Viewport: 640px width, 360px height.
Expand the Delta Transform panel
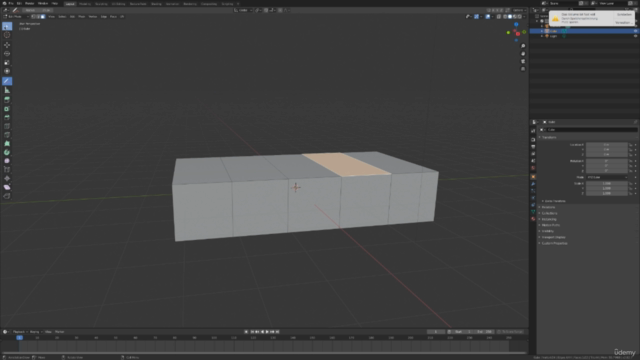click(x=554, y=201)
